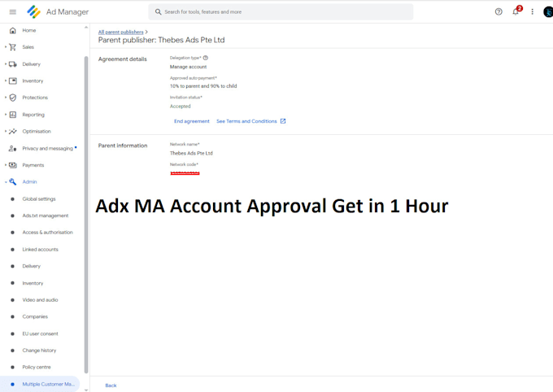The height and width of the screenshot is (392, 553).
Task: Click the sidebar scroll down arrow
Action: coord(86,390)
